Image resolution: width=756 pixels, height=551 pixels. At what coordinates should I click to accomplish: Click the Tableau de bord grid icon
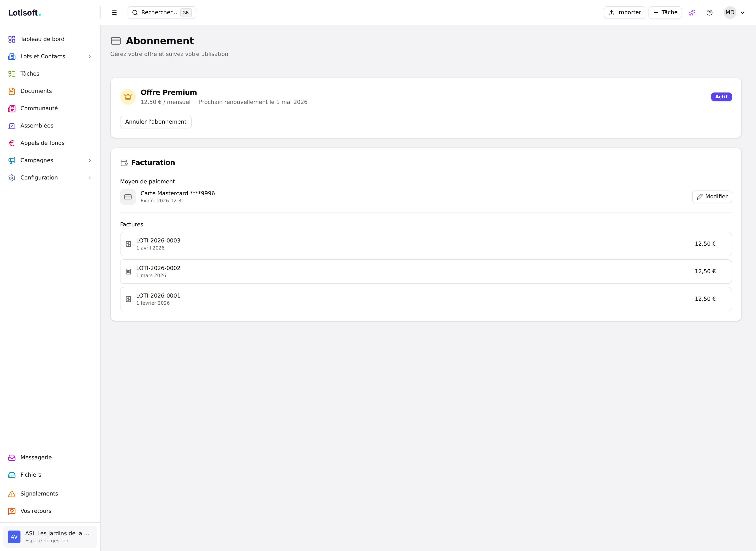[x=12, y=39]
